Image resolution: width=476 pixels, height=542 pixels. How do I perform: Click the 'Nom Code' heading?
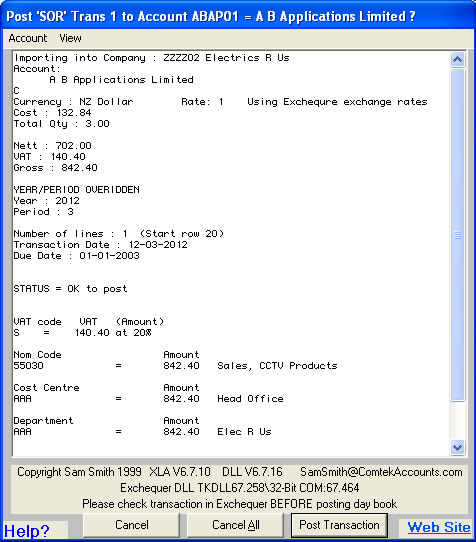pos(37,355)
